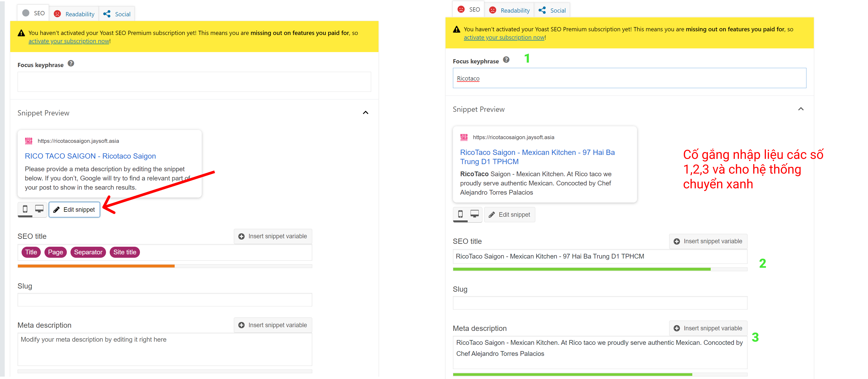Click the Site title snippet variable tag
The height and width of the screenshot is (379, 868).
(125, 252)
